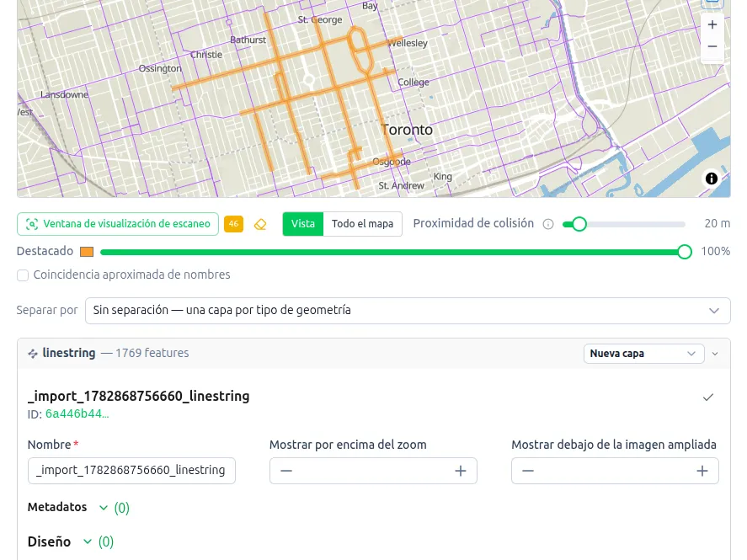Collapse the linestring layer panel chevron
Viewport: 747px width, 560px height.
(715, 354)
